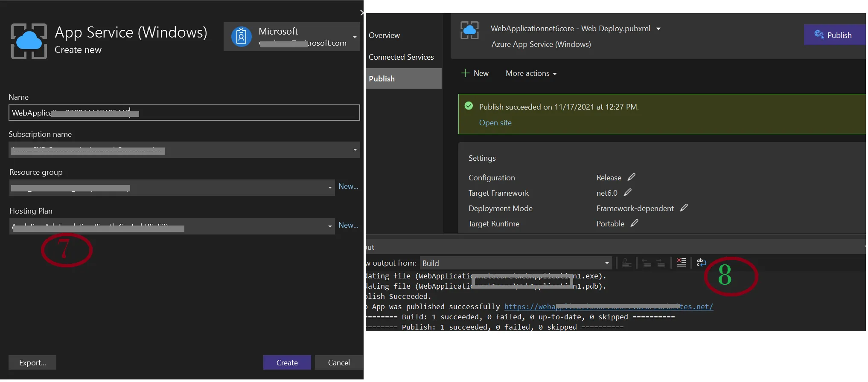Open the Subscription name dropdown
Image resolution: width=868 pixels, height=382 pixels.
tap(184, 150)
